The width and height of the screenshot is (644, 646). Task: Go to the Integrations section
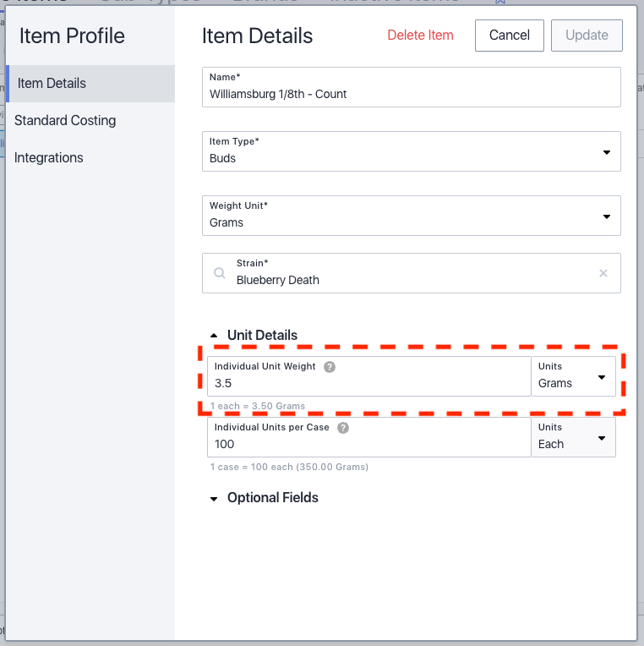(x=48, y=158)
